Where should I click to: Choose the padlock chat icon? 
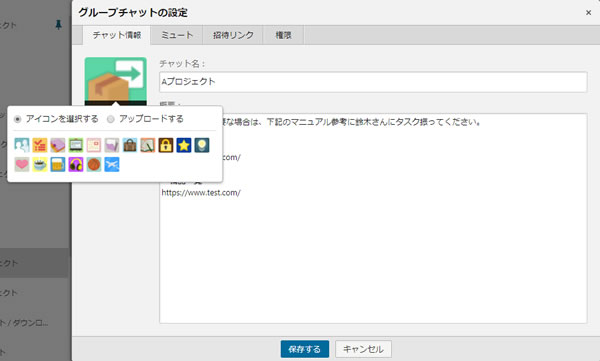click(166, 145)
